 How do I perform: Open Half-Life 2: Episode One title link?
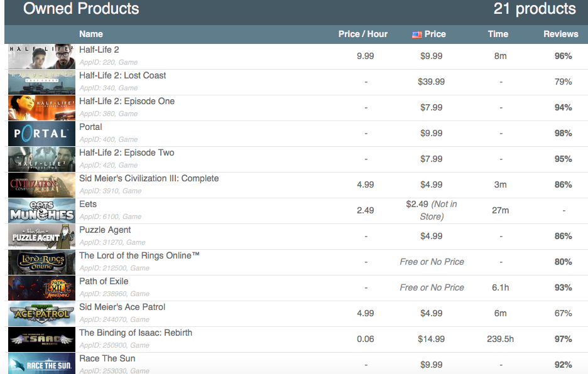point(127,101)
